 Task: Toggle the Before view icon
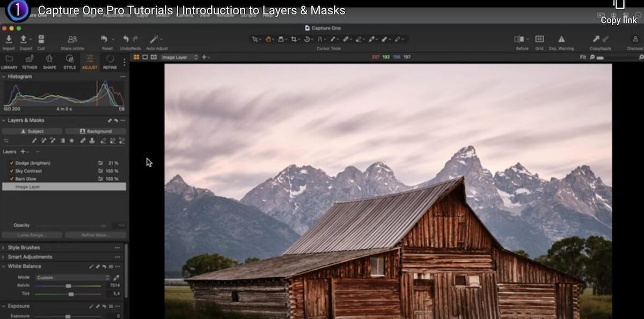[519, 39]
